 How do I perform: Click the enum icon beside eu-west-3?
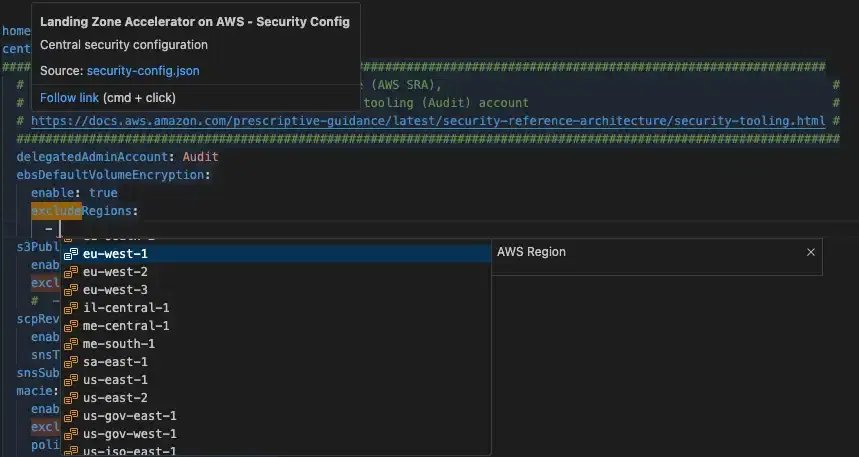click(71, 290)
